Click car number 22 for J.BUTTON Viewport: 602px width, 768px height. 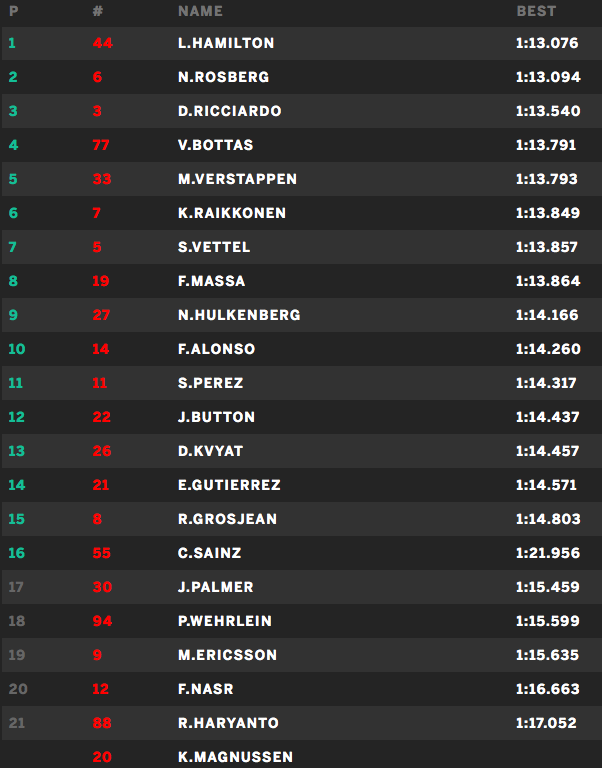pyautogui.click(x=101, y=417)
